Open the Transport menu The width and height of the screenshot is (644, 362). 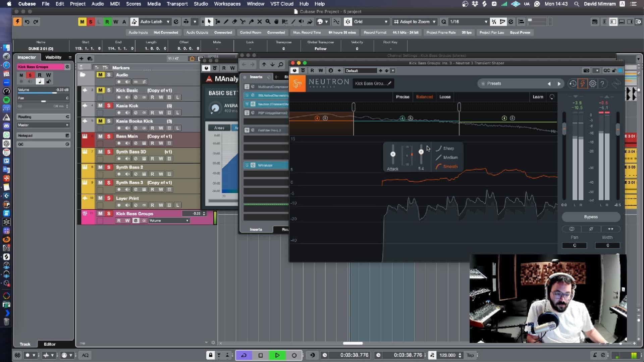(177, 4)
